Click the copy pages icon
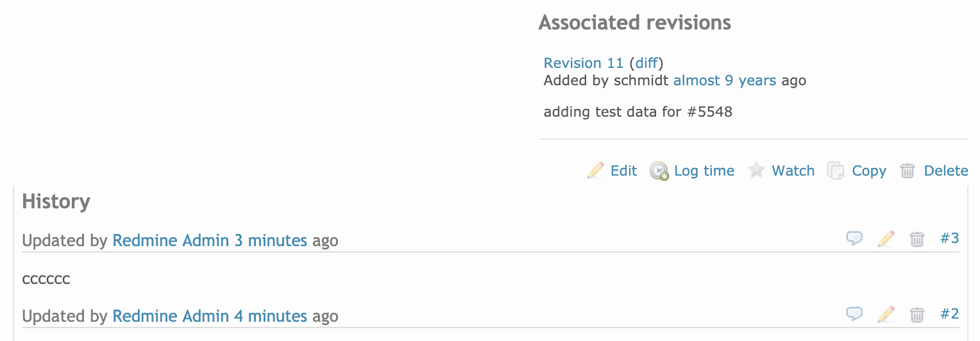The width and height of the screenshot is (980, 341). tap(836, 170)
